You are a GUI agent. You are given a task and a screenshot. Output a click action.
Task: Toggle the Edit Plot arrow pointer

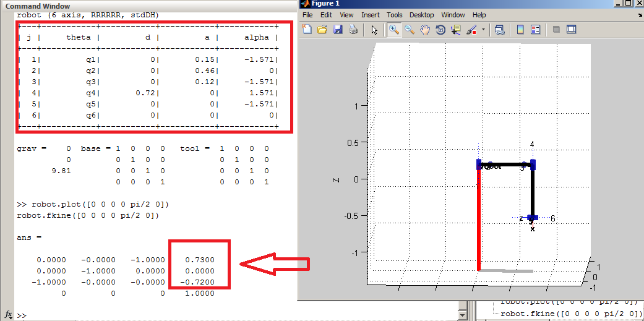(x=374, y=29)
